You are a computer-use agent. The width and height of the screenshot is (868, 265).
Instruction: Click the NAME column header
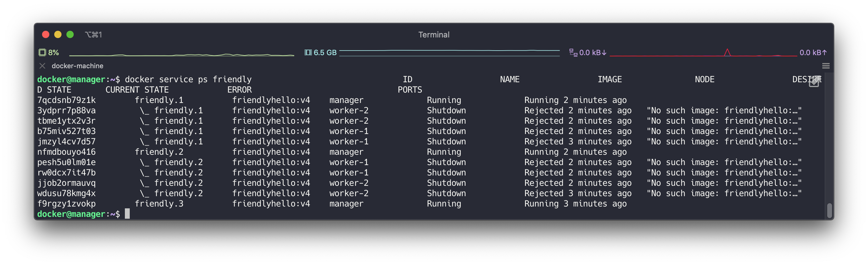tap(510, 79)
